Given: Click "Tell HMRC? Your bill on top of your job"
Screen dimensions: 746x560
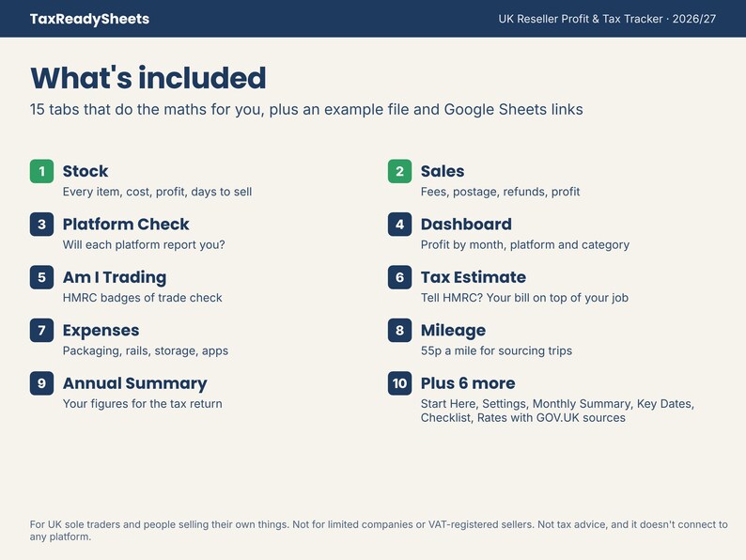Looking at the screenshot, I should 524,298.
